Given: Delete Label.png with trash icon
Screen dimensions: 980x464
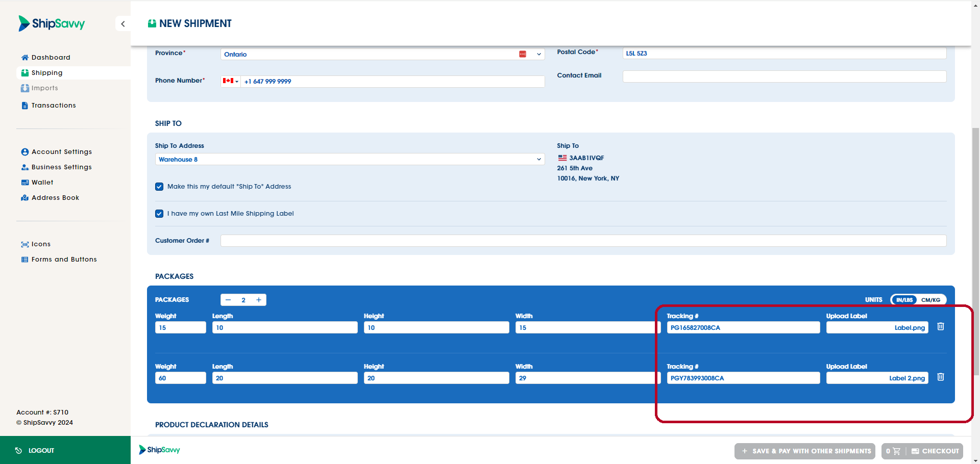Looking at the screenshot, I should click(x=941, y=326).
